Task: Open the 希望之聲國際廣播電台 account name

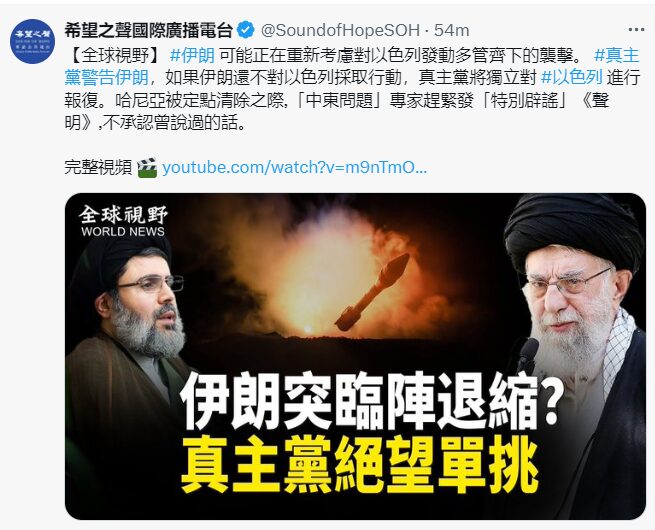Action: 148,30
